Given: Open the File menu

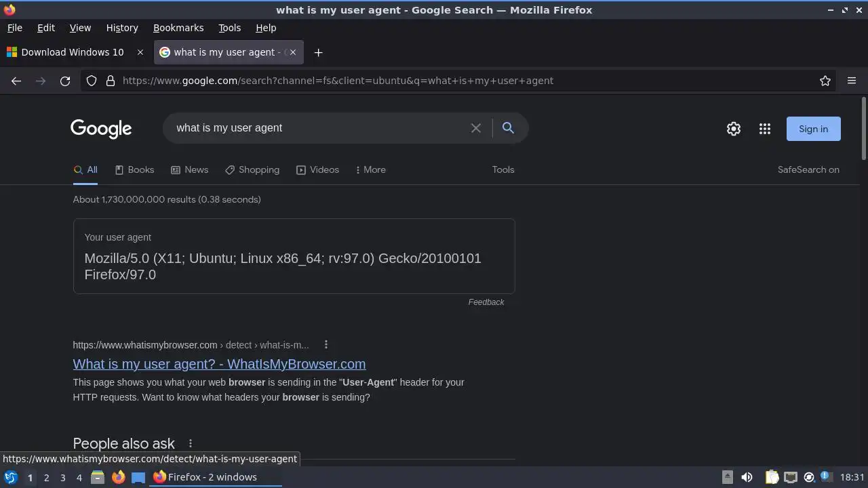Looking at the screenshot, I should tap(14, 28).
